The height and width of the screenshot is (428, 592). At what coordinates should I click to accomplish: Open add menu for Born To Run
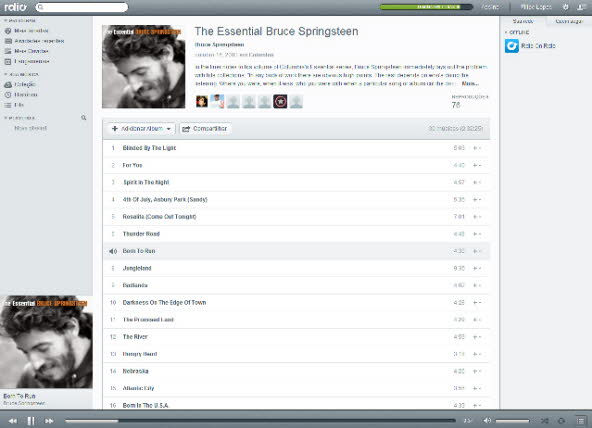click(477, 251)
